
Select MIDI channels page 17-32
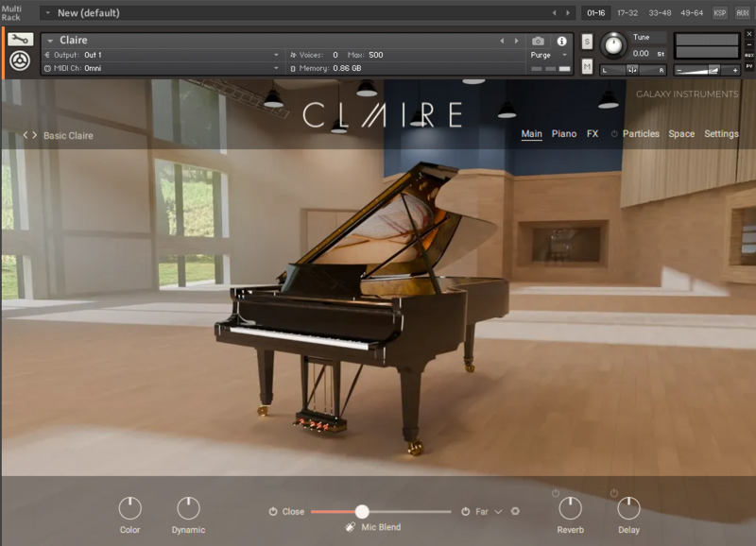627,13
